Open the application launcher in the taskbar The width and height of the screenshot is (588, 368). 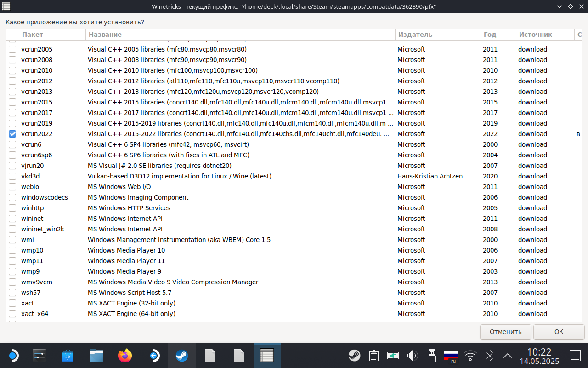click(x=13, y=355)
